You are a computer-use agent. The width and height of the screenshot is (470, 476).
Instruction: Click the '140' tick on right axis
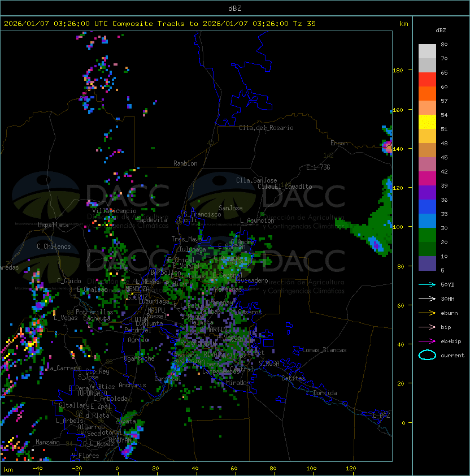(398, 149)
